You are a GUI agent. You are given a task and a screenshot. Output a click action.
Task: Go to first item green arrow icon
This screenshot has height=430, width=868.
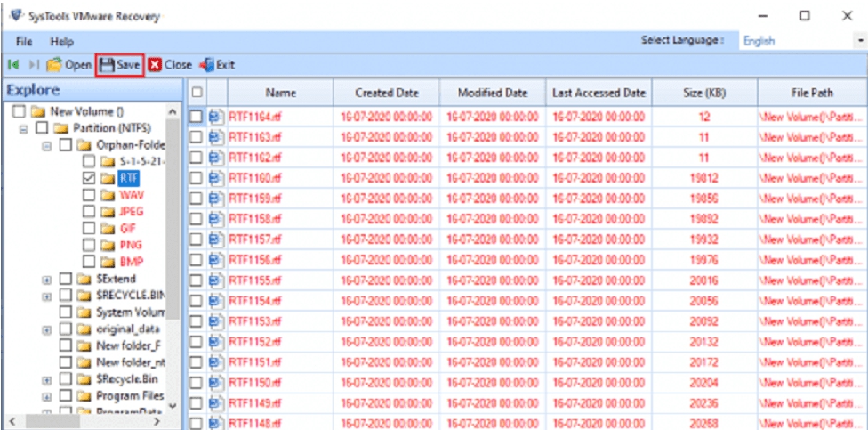tap(12, 65)
